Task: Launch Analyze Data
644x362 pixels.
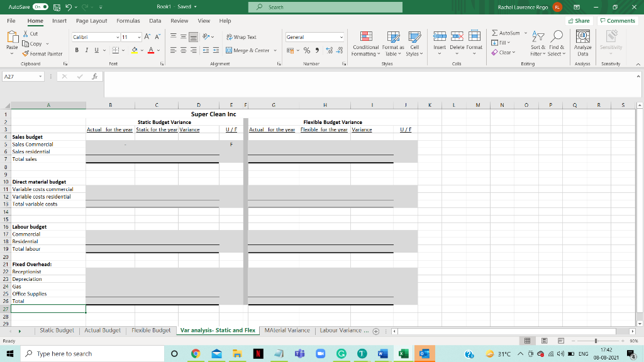Action: click(x=582, y=44)
